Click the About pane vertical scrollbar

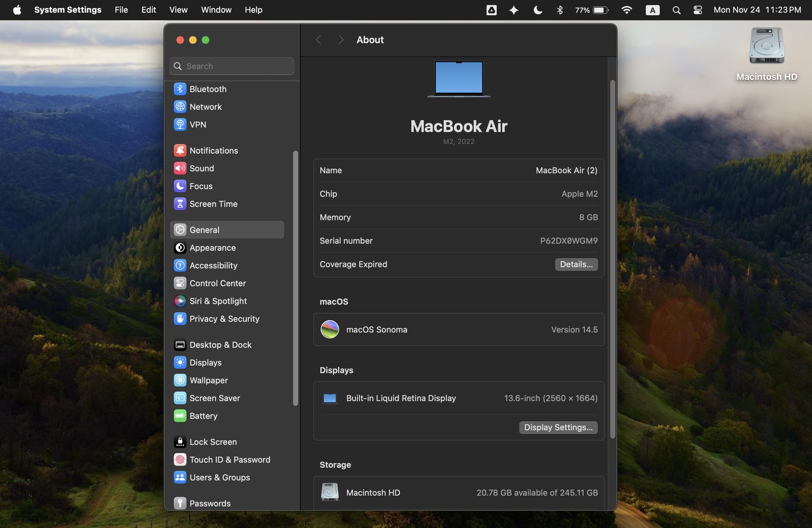613,259
